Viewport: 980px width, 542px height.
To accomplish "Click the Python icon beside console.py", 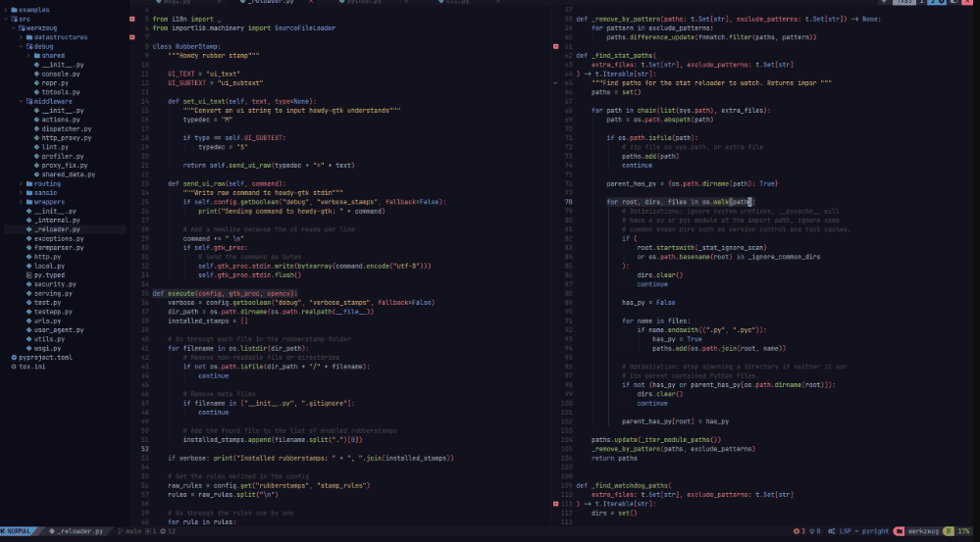I will coord(37,74).
